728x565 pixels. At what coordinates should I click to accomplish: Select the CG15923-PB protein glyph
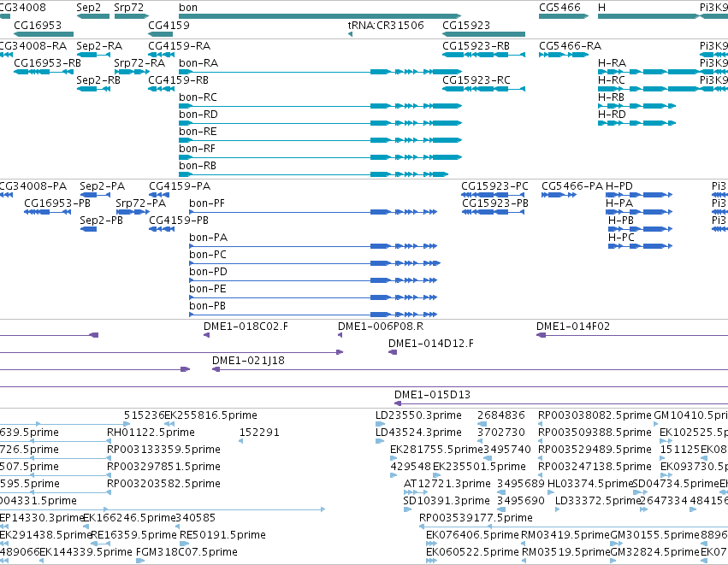point(493,213)
